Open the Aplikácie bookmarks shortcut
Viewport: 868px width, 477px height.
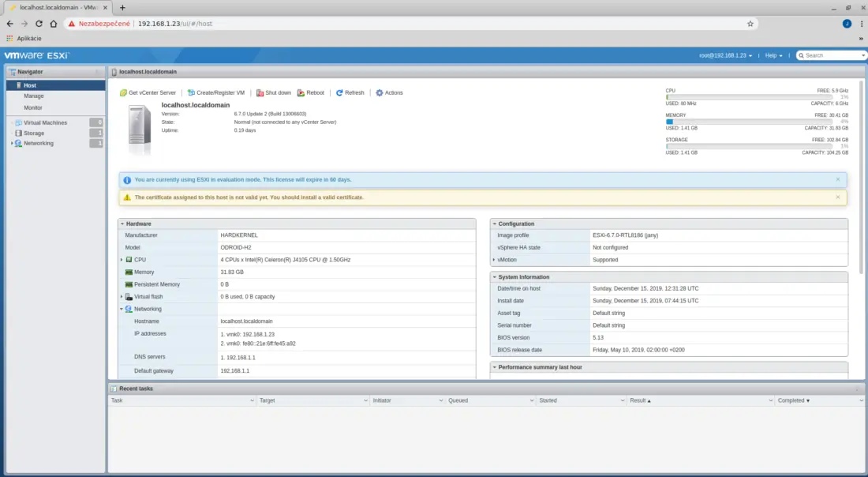(24, 38)
